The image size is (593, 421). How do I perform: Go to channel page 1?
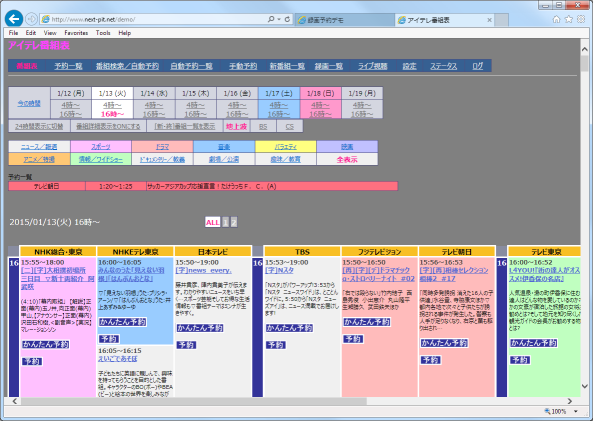tap(225, 222)
